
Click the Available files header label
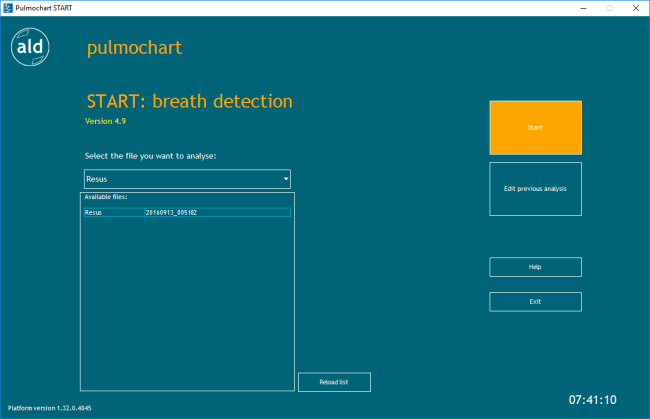pyautogui.click(x=106, y=197)
